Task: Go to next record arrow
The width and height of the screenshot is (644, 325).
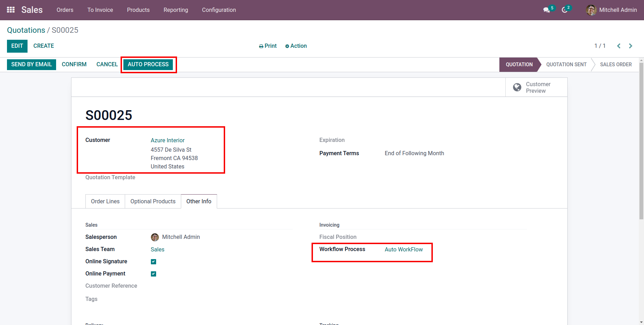Action: tap(630, 46)
